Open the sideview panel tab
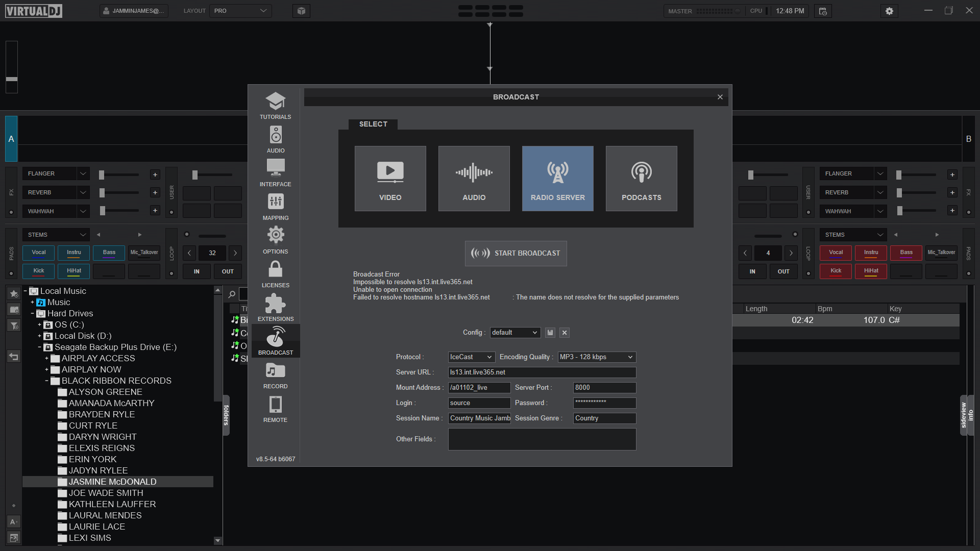The width and height of the screenshot is (980, 551). 964,415
